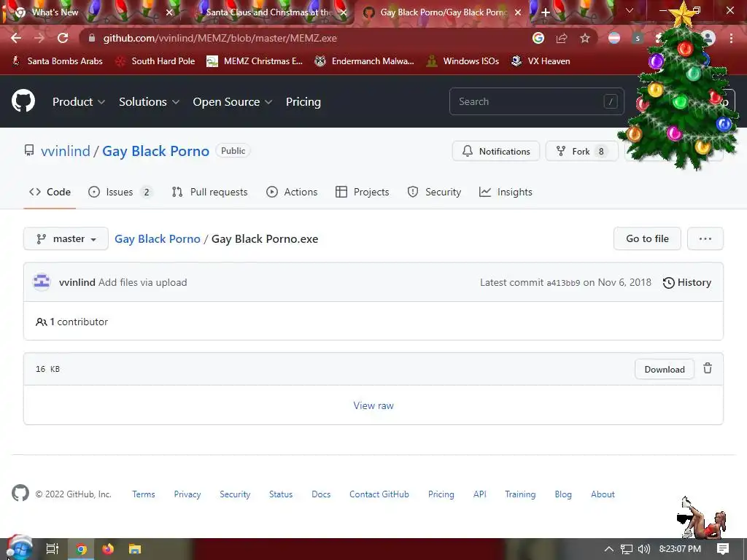Viewport: 747px width, 560px height.
Task: Open South Hard Pole bookmark
Action: point(155,61)
